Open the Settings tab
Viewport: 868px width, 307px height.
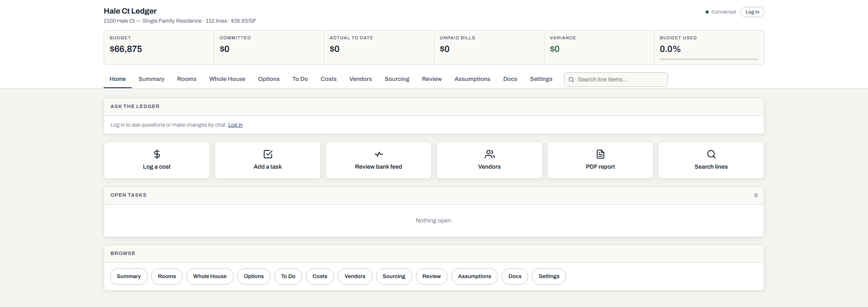coord(541,79)
